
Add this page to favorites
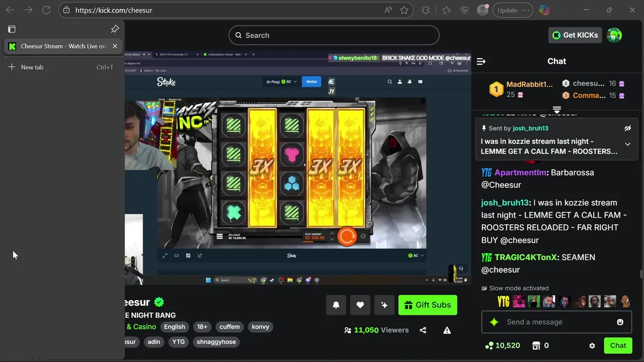404,10
